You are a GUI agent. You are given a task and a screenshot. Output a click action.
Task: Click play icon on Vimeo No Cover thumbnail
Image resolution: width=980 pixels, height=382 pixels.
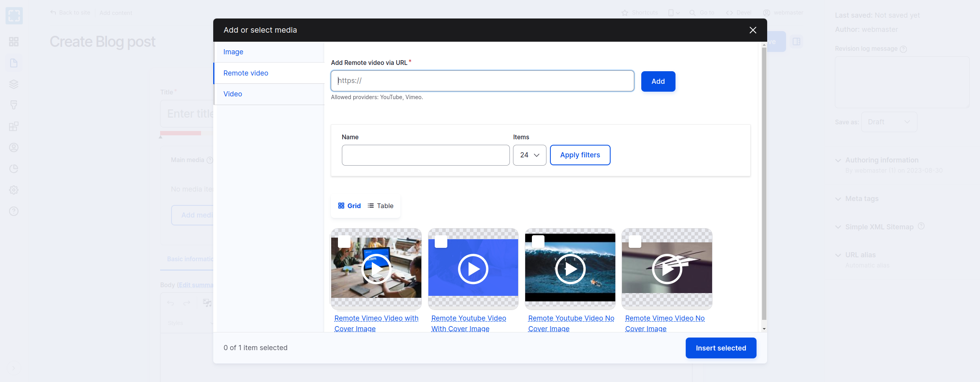tap(667, 269)
